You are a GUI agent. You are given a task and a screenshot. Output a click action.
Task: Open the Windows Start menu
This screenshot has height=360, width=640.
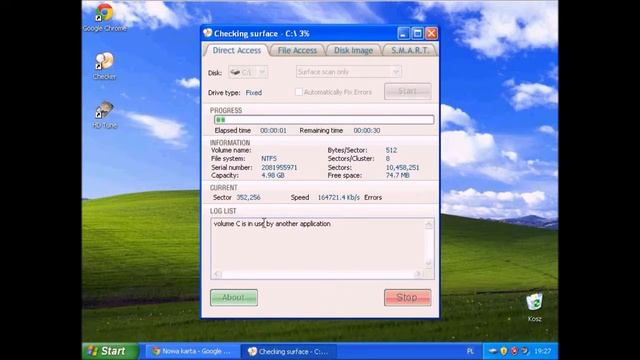pos(110,351)
